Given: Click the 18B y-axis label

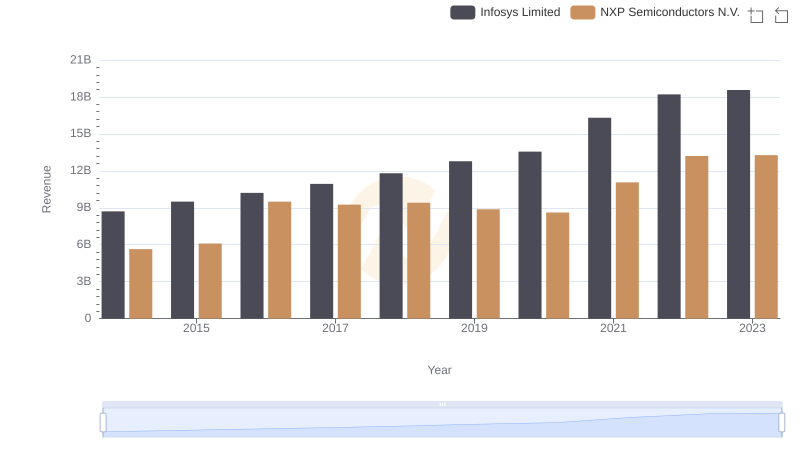Looking at the screenshot, I should 81,97.
